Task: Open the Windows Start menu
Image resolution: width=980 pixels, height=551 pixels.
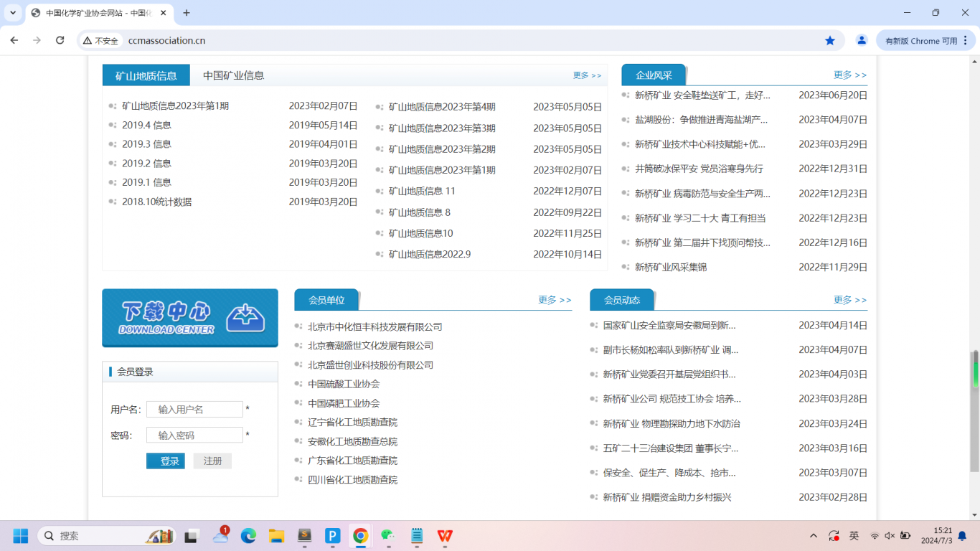Action: click(20, 536)
